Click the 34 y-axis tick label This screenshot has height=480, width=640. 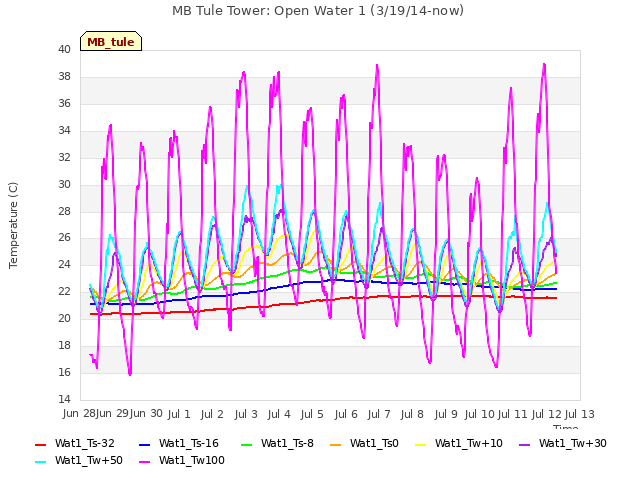64,130
